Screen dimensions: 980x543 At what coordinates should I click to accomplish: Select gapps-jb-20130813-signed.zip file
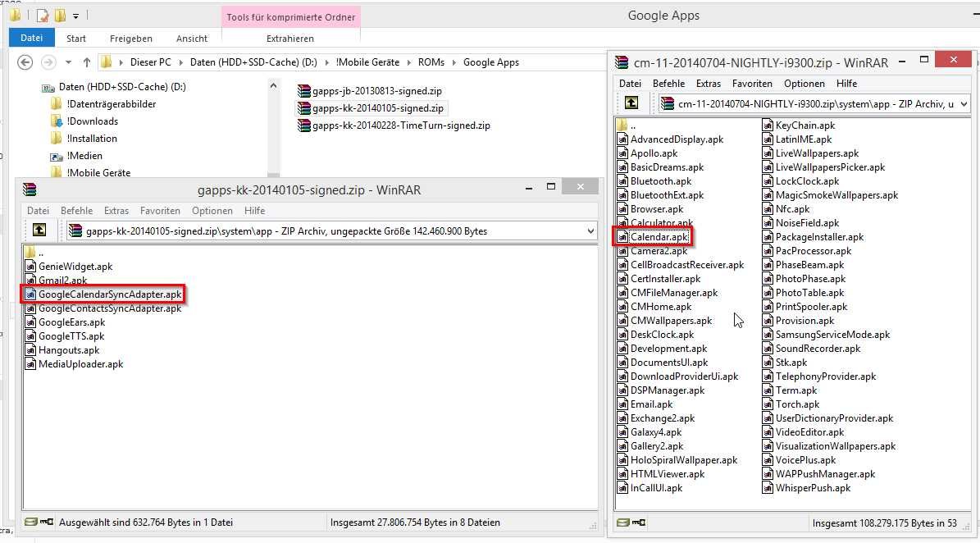[370, 90]
